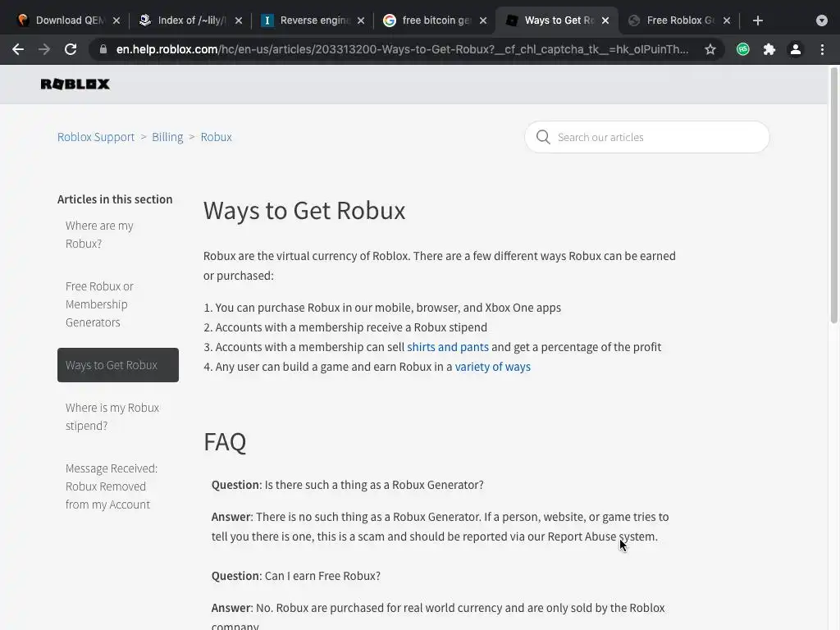Select the highlighted Ways to Get Robux item
Viewport: 840px width, 630px height.
(118, 365)
